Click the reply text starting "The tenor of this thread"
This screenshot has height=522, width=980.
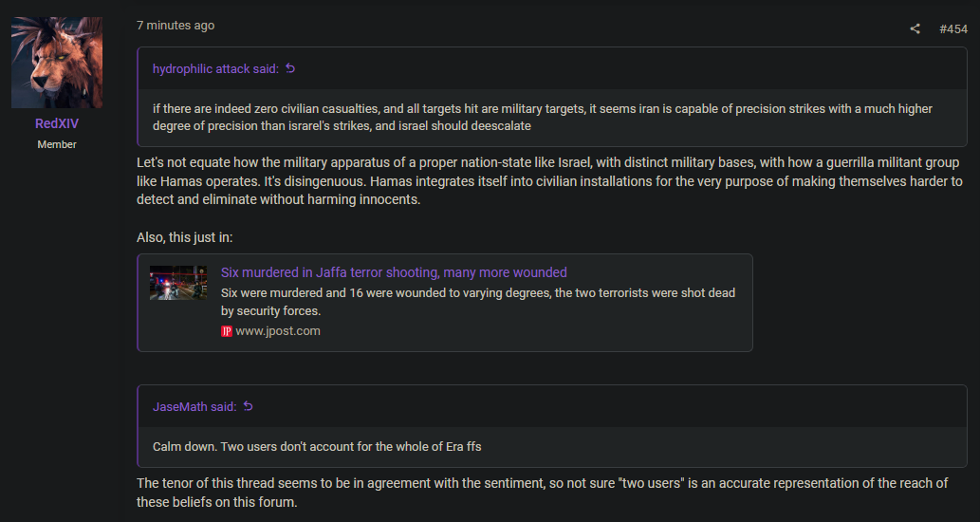point(542,493)
